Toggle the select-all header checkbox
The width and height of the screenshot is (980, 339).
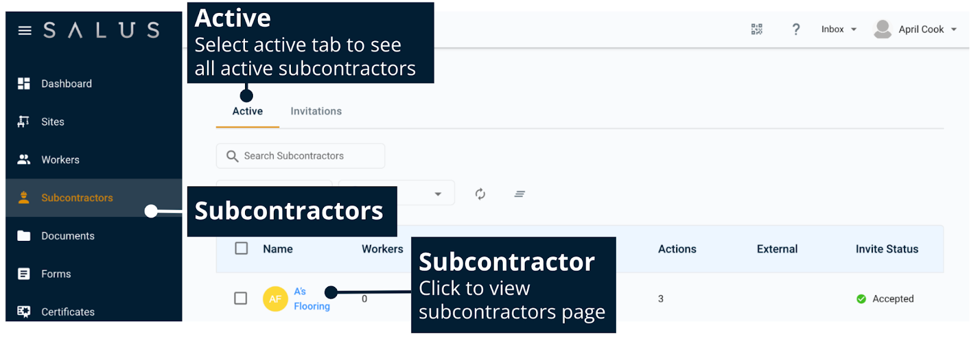coord(241,248)
